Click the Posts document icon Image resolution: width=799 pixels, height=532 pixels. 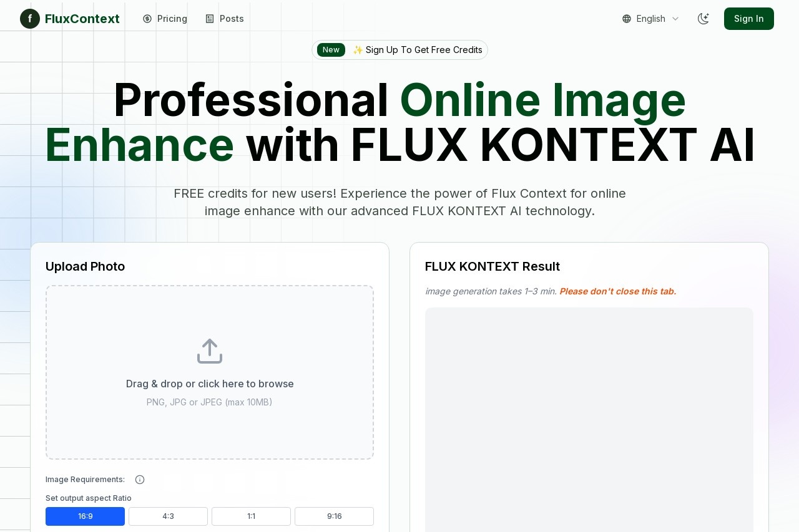(x=210, y=19)
